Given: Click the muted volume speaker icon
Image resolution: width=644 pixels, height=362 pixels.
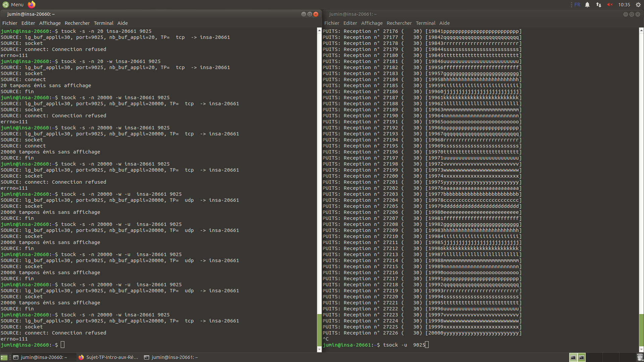Looking at the screenshot, I should [610, 5].
